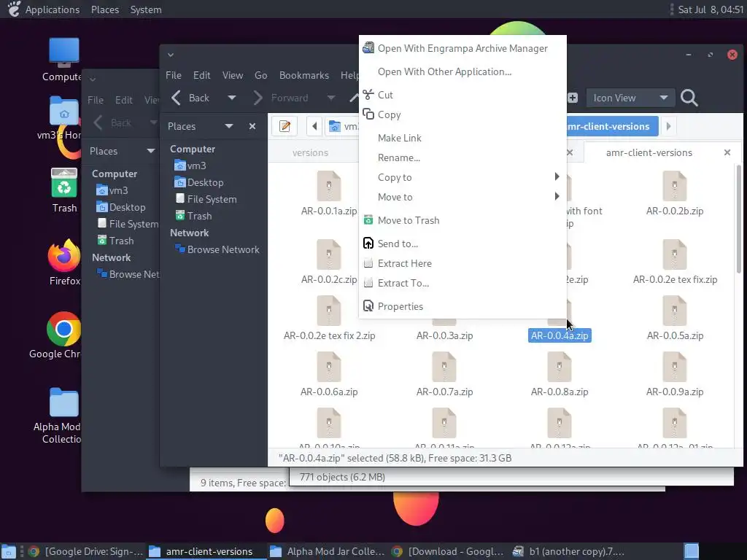Open With Engrampa Archive Manager
Screen dimensions: 747x560
point(462,49)
